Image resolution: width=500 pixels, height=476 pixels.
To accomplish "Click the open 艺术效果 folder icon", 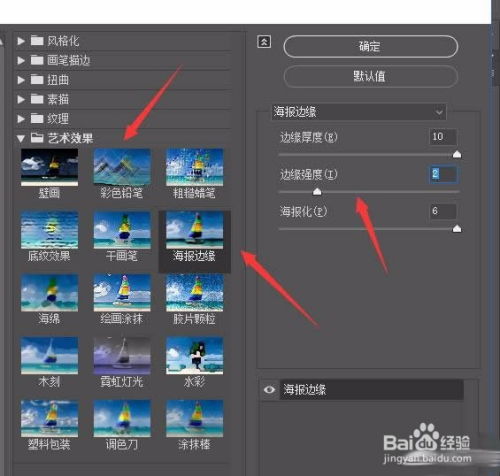I will pos(37,138).
